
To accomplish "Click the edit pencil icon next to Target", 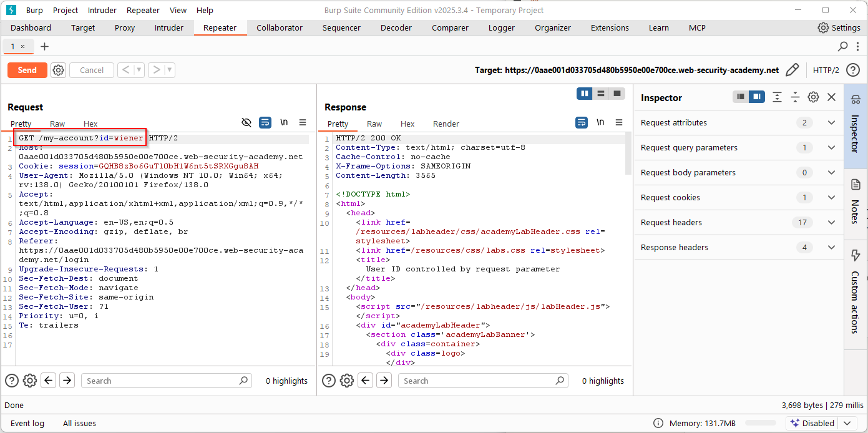I will pyautogui.click(x=792, y=70).
